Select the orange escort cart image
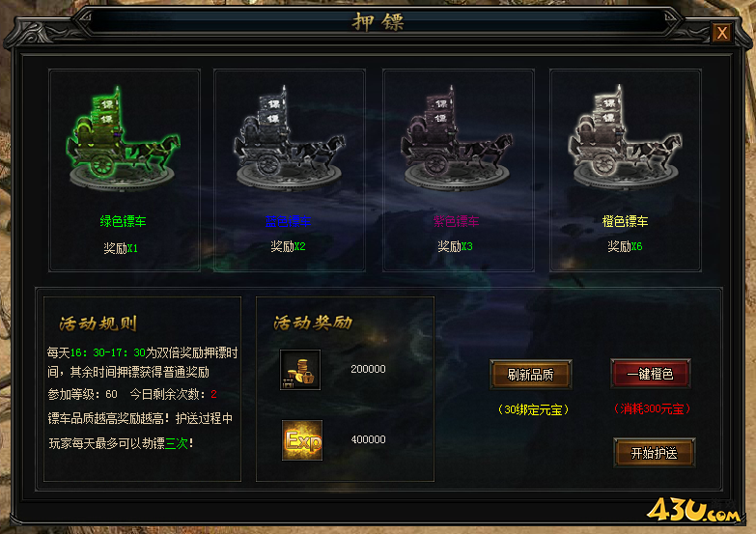This screenshot has width=756, height=534. [625, 138]
